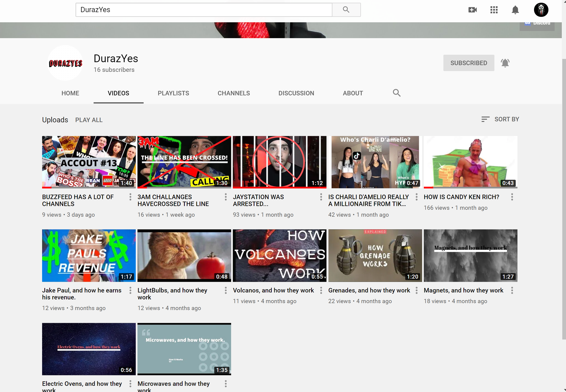Click the Subscribed button
The image size is (566, 392).
point(469,63)
